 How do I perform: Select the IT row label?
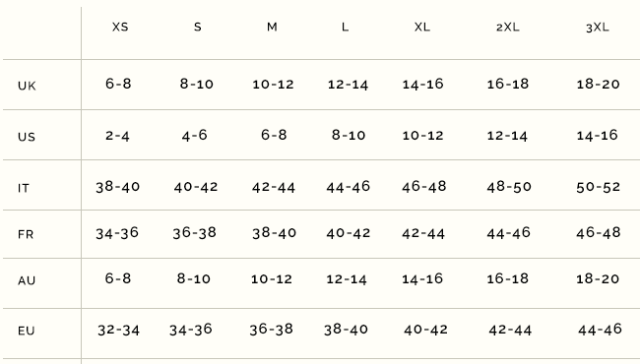coord(24,188)
